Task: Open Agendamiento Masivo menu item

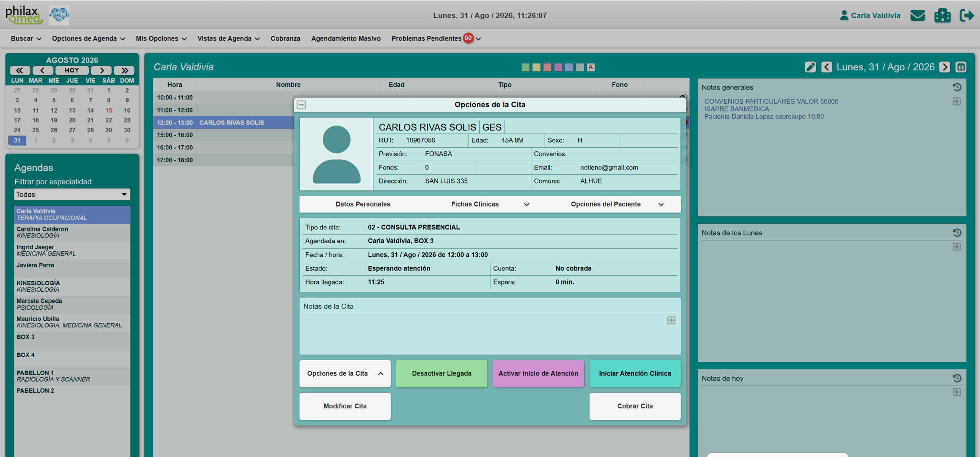Action: 346,39
